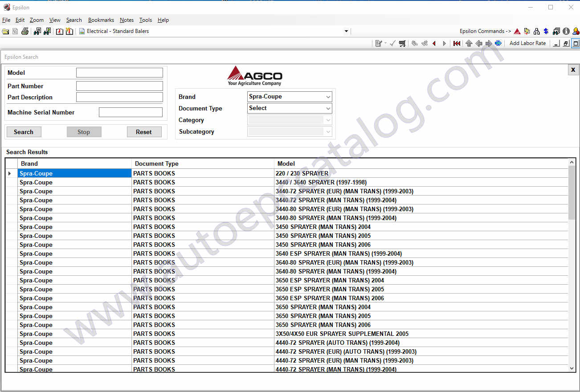Image resolution: width=580 pixels, height=392 pixels.
Task: Open the document selector dropdown arrow in toolbar
Action: click(x=346, y=31)
